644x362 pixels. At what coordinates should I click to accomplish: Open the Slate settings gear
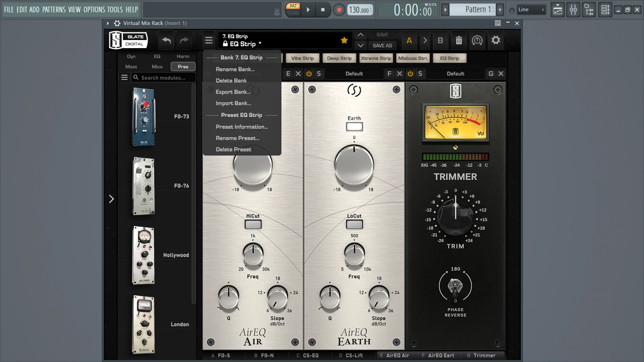pos(495,41)
